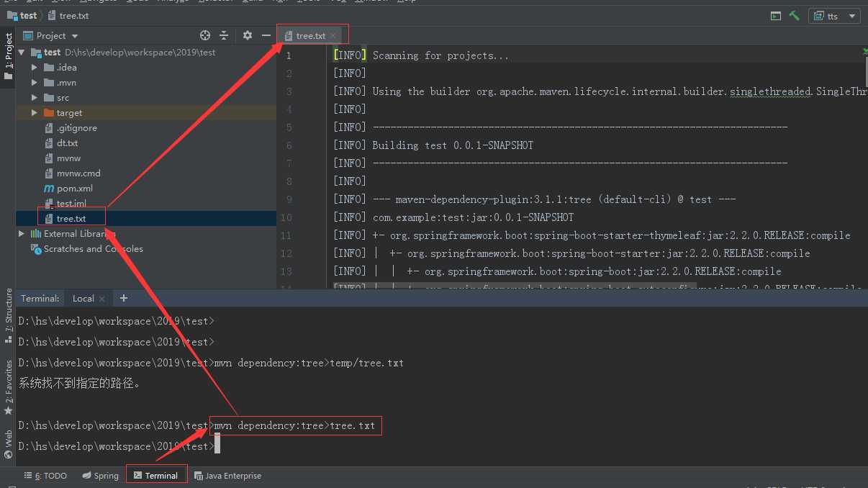
Task: Select the pom.xml file
Action: (75, 188)
